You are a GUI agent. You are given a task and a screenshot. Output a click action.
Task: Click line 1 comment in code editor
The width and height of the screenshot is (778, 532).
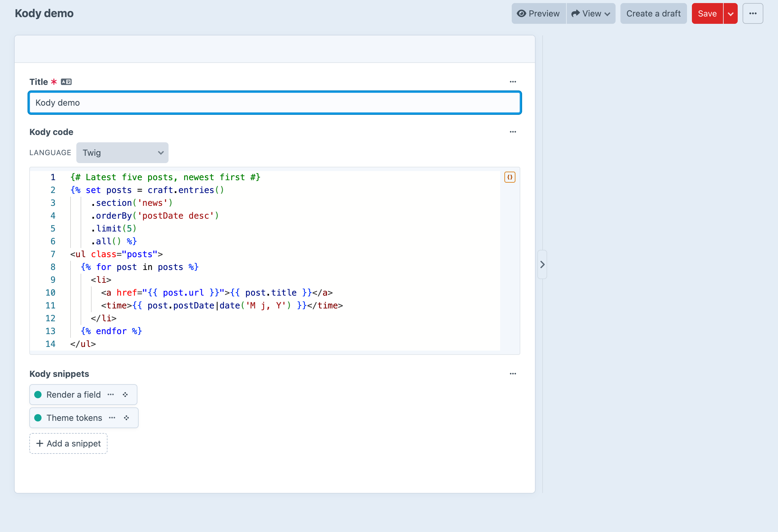pyautogui.click(x=165, y=177)
